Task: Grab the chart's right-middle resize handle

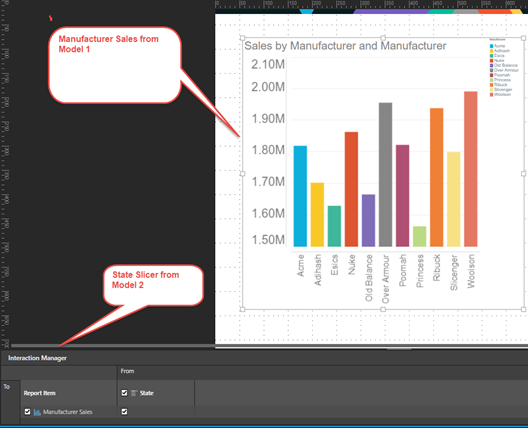Action: [523, 174]
